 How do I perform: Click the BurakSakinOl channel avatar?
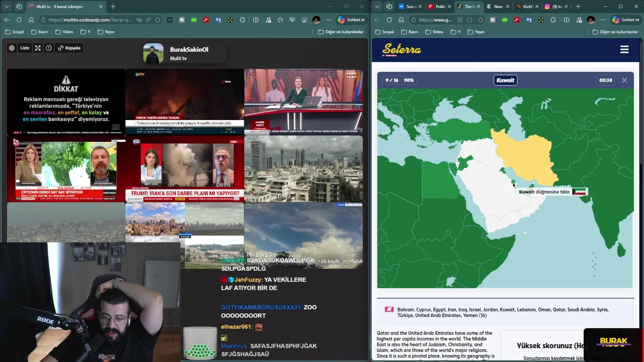[x=153, y=53]
